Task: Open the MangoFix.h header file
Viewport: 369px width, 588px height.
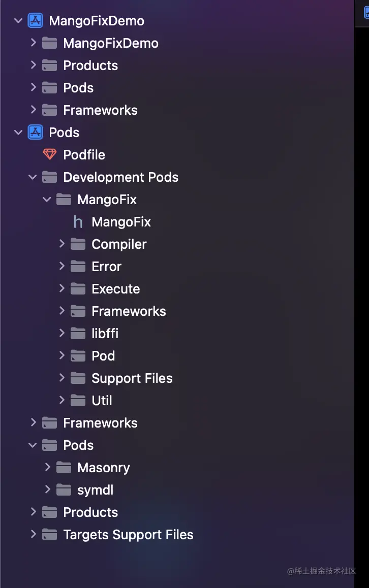Action: click(x=121, y=221)
